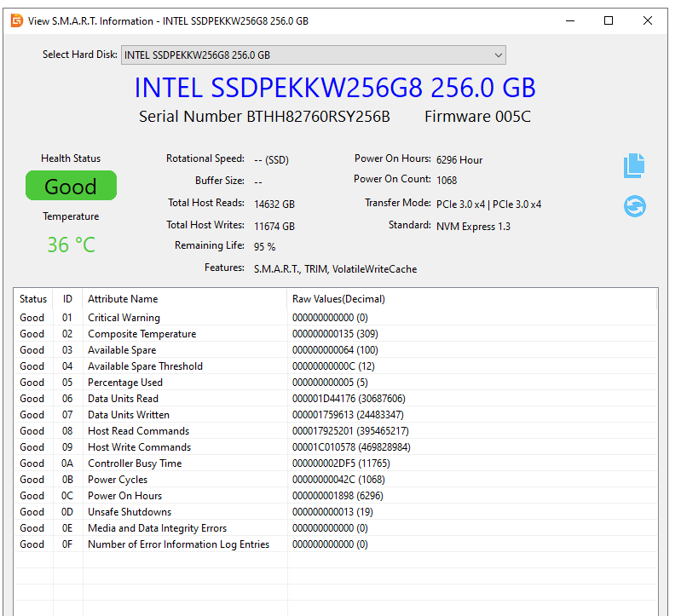Click the app logo in title bar
This screenshot has width=681, height=616.
pyautogui.click(x=17, y=20)
